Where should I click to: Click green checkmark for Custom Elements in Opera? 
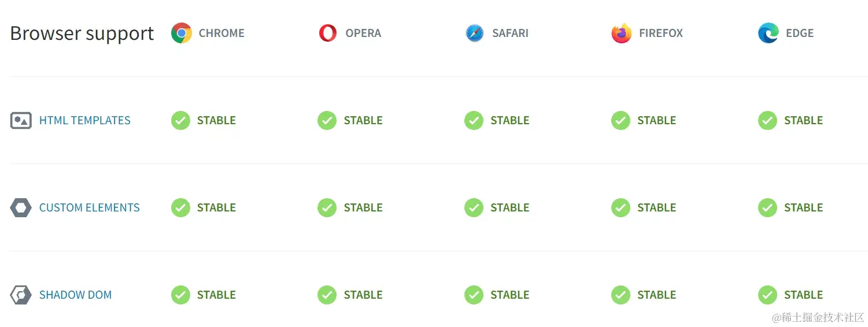(327, 208)
